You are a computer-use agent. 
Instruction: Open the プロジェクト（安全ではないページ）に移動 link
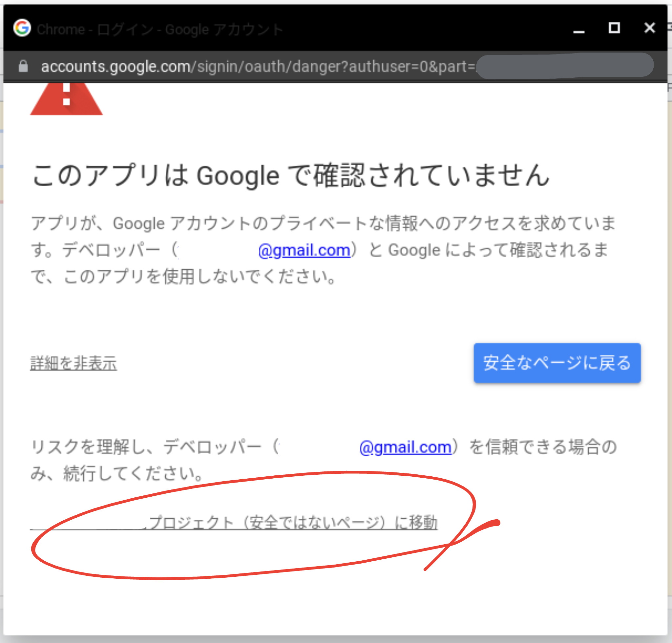click(x=293, y=523)
